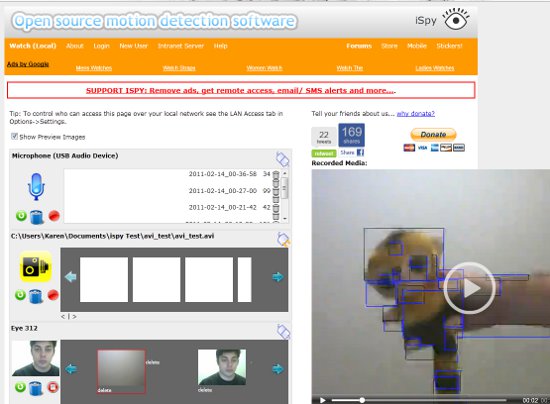Open the About menu item
This screenshot has width=550, height=404.
[75, 46]
